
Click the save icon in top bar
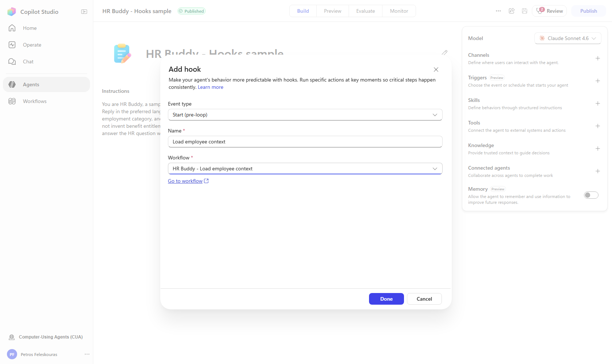coord(525,11)
